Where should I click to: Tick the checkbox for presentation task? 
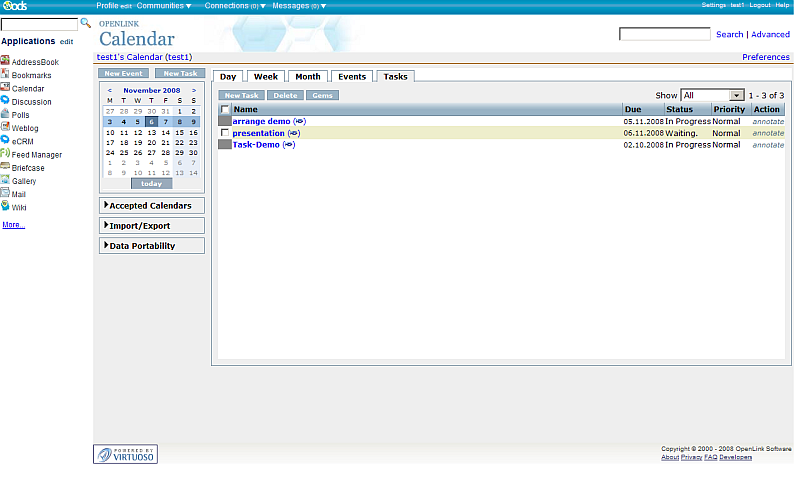(225, 133)
